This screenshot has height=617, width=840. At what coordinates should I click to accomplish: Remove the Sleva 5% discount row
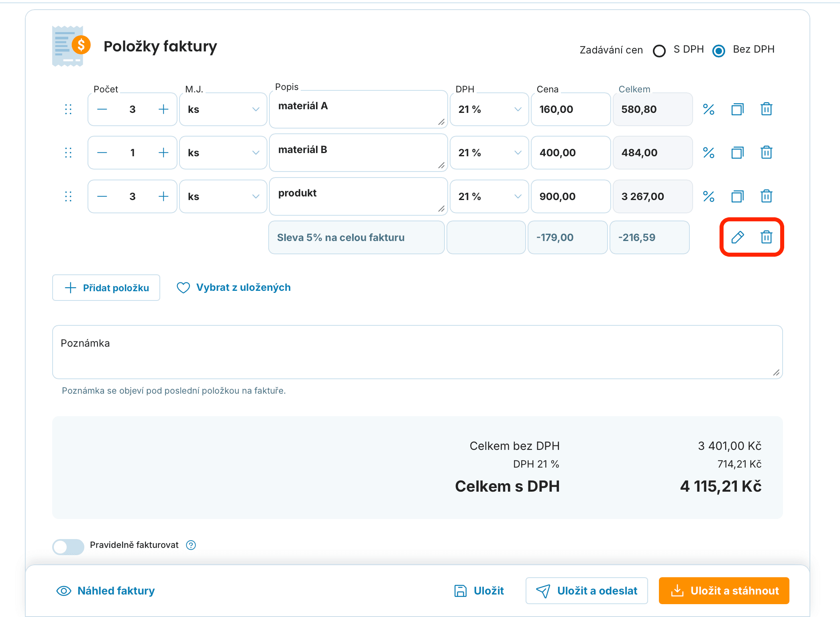pos(767,237)
